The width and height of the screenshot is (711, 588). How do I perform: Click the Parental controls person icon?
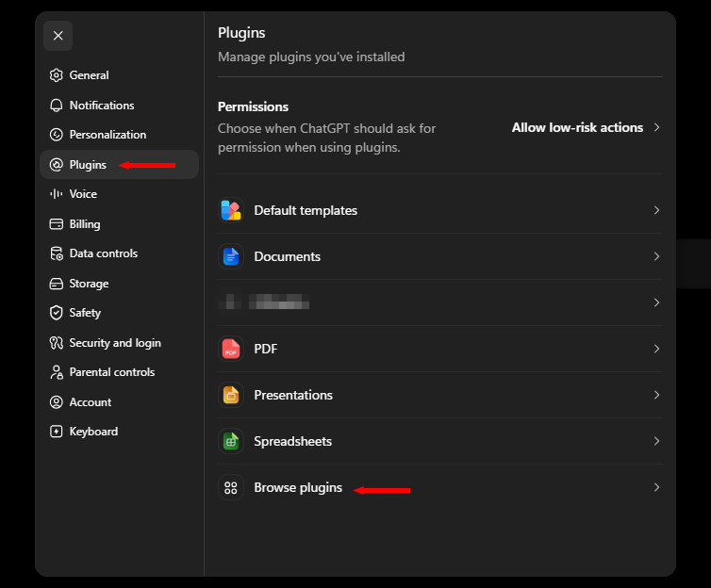(57, 372)
